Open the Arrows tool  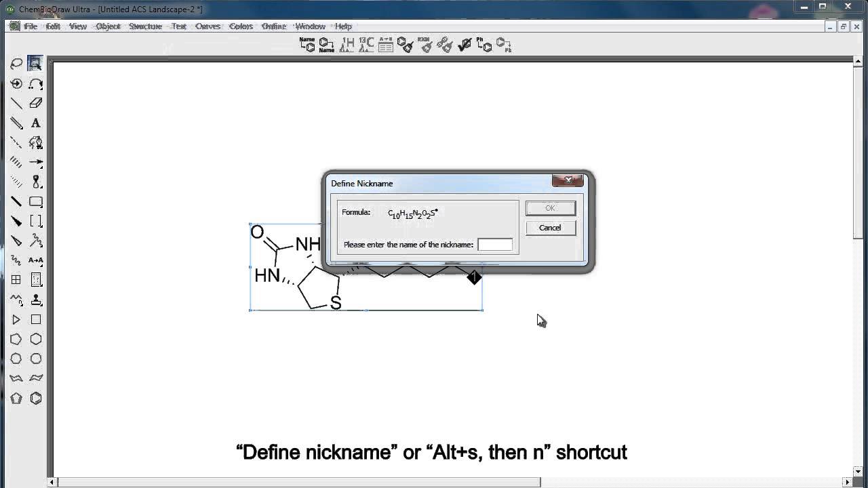coord(35,162)
